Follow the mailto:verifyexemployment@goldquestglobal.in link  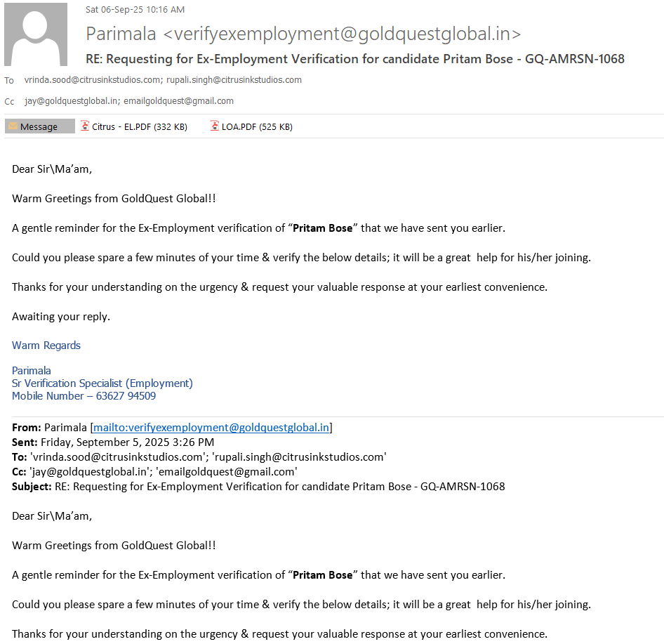coord(211,427)
